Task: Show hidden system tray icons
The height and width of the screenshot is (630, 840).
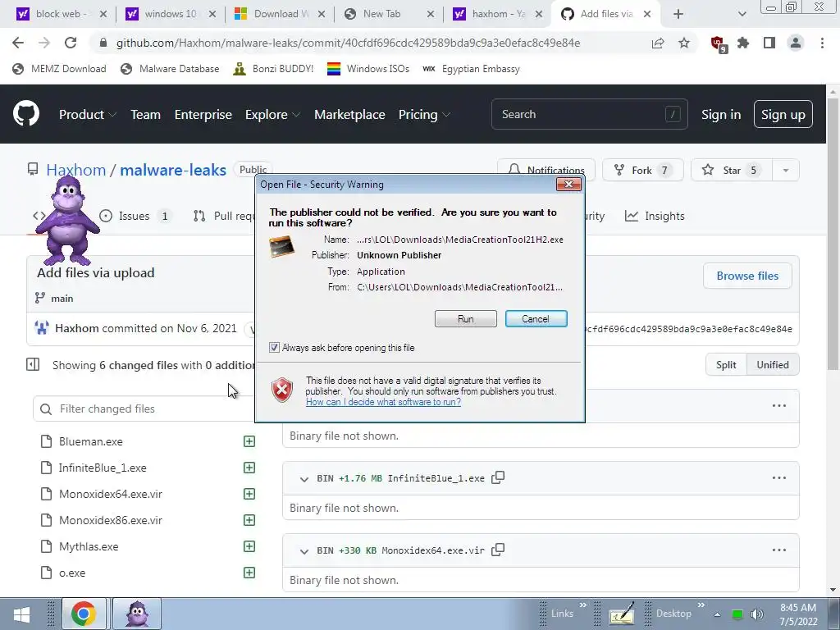Action: (717, 614)
